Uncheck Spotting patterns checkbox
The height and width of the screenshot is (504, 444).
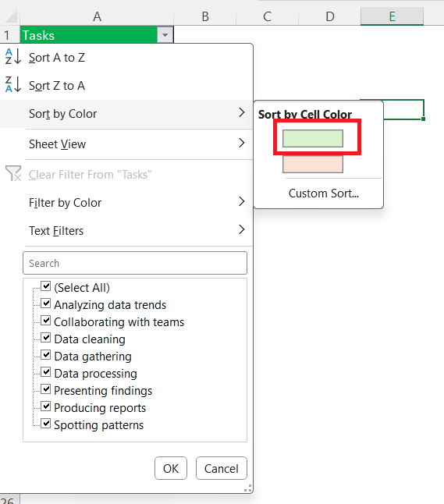(46, 424)
